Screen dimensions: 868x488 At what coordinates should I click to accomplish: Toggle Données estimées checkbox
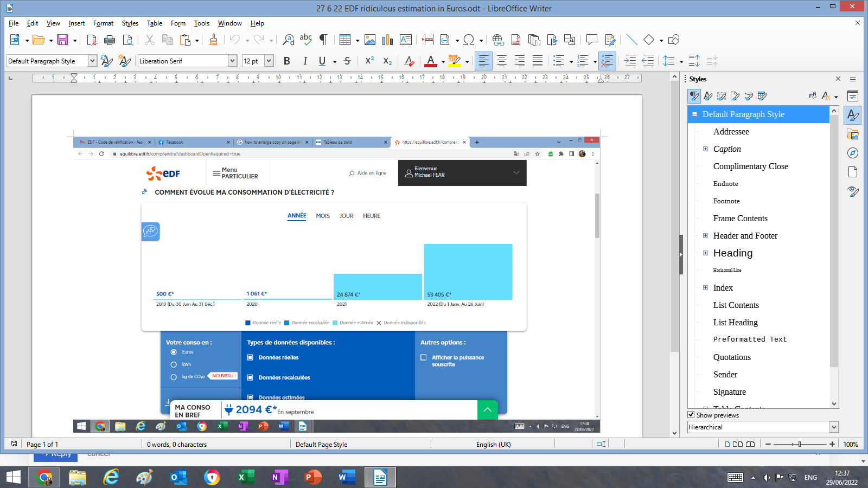click(250, 397)
